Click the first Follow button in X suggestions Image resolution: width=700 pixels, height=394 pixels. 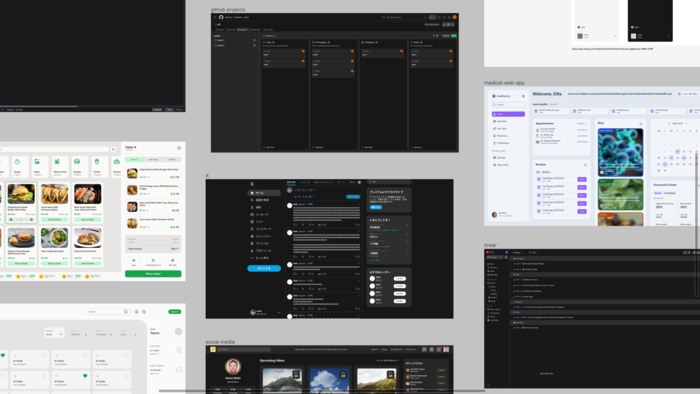point(400,278)
